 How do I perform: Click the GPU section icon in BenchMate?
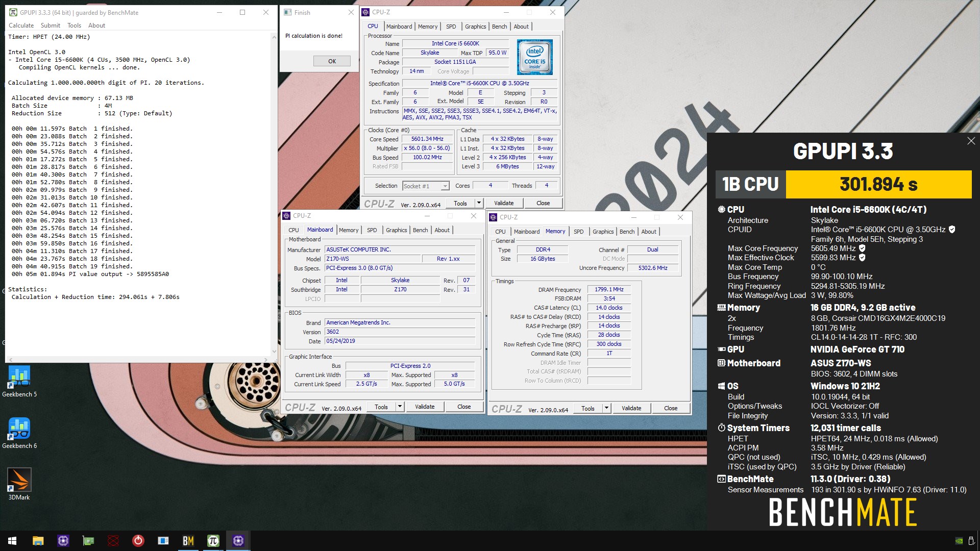point(721,349)
